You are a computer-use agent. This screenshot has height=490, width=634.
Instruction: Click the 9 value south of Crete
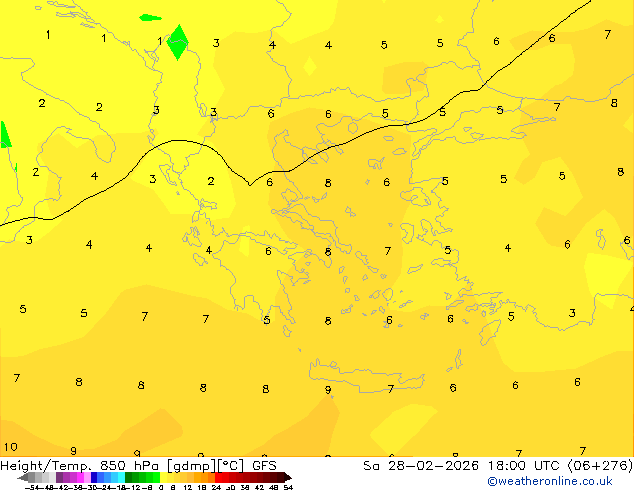tap(328, 390)
